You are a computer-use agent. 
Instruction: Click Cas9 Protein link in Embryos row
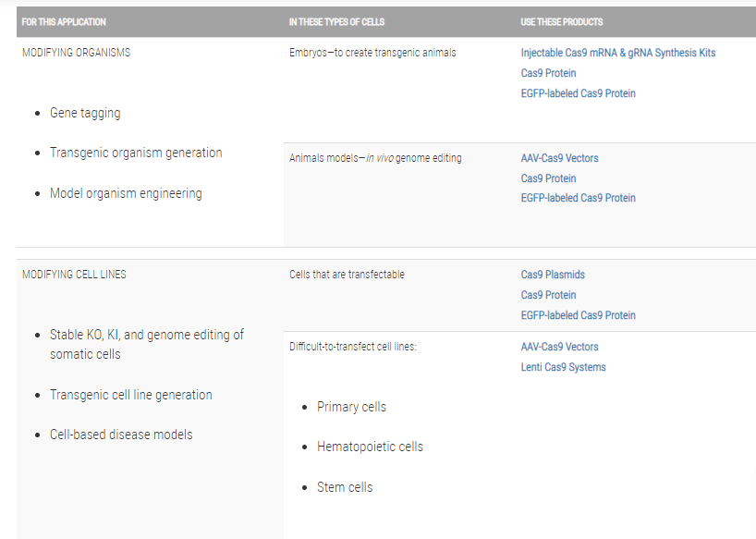[x=548, y=73]
